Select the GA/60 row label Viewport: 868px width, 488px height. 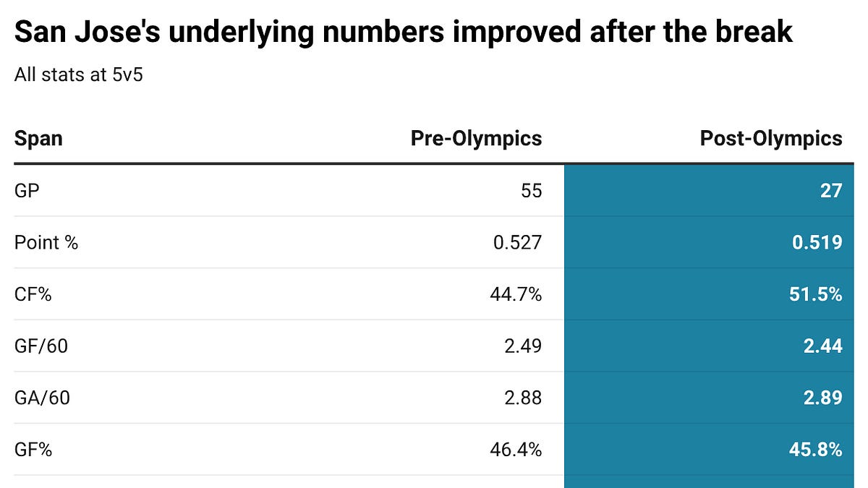[x=42, y=398]
